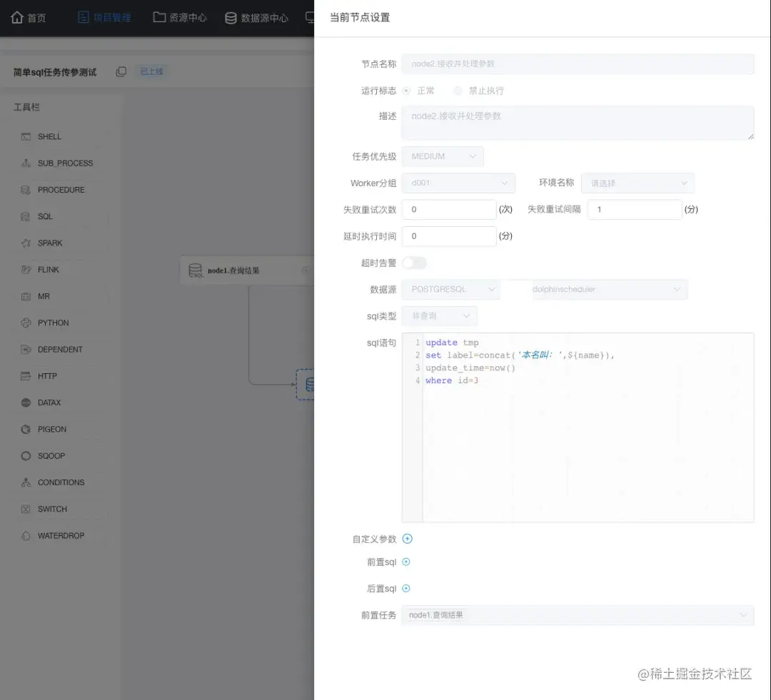Open the sql类型 非查询 dropdown
Viewport: 771px width, 700px height.
pos(439,316)
